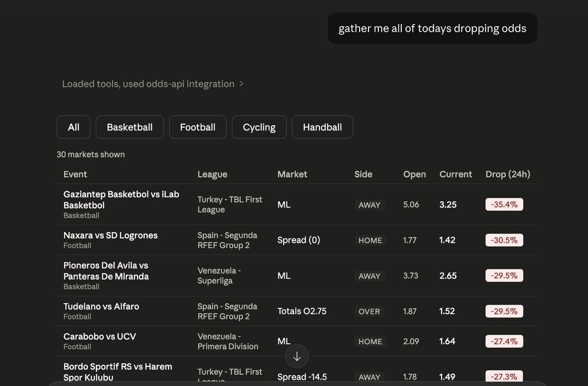Click 'Turkey - TBL First League' in Gaziantep row

tap(230, 205)
